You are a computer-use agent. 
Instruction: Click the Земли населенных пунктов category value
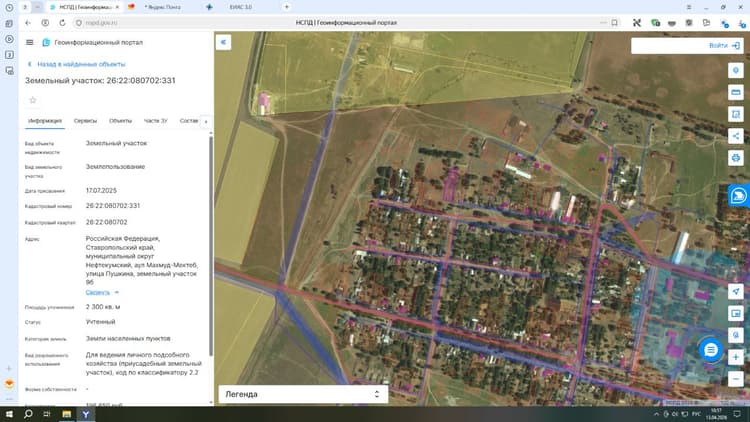pyautogui.click(x=128, y=338)
